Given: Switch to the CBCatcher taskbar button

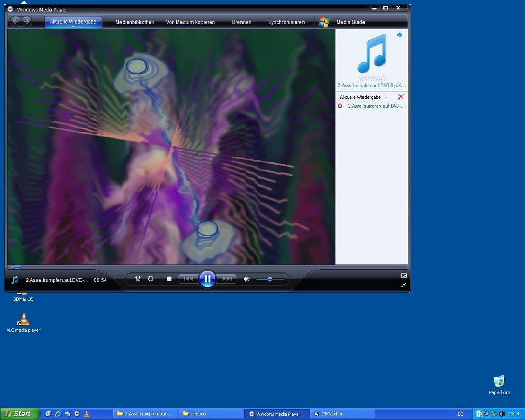Looking at the screenshot, I should pyautogui.click(x=343, y=414).
